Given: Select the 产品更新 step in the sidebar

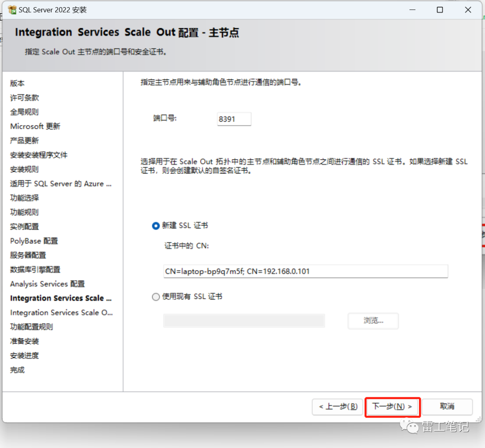Looking at the screenshot, I should [x=24, y=141].
